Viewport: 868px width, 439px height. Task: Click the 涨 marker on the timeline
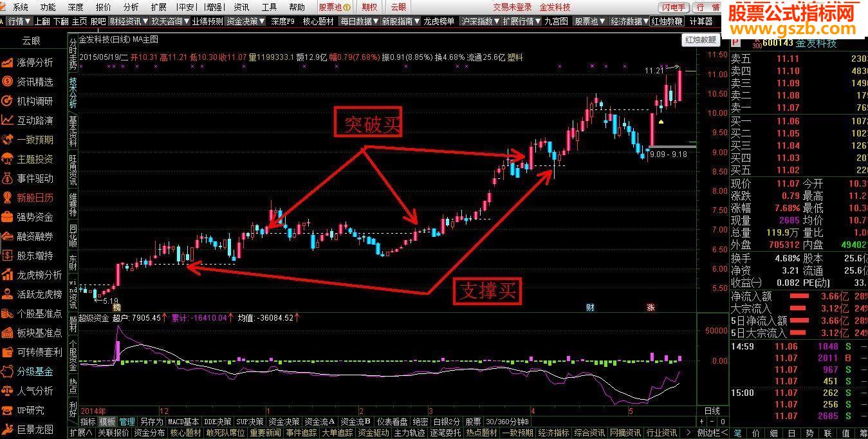[x=651, y=307]
